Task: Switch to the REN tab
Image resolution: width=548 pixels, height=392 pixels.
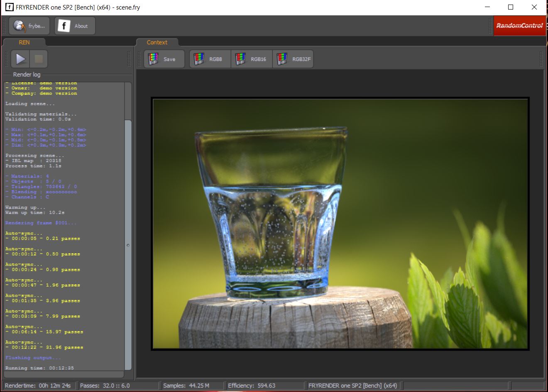Action: tap(24, 42)
